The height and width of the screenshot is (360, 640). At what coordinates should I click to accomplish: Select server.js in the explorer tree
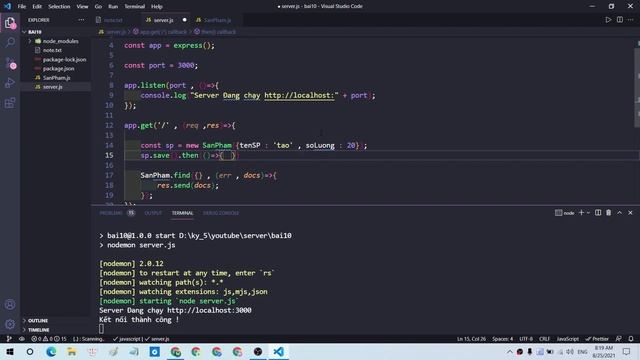53,87
